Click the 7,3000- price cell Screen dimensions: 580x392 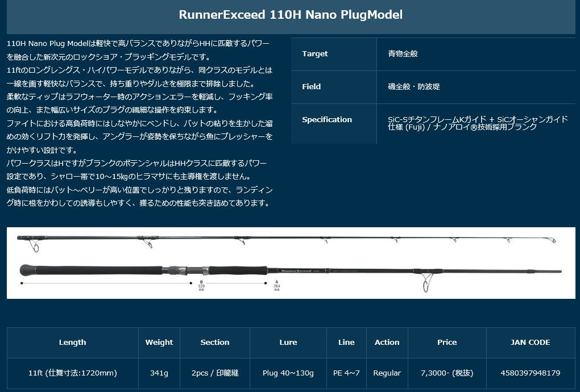click(x=447, y=373)
